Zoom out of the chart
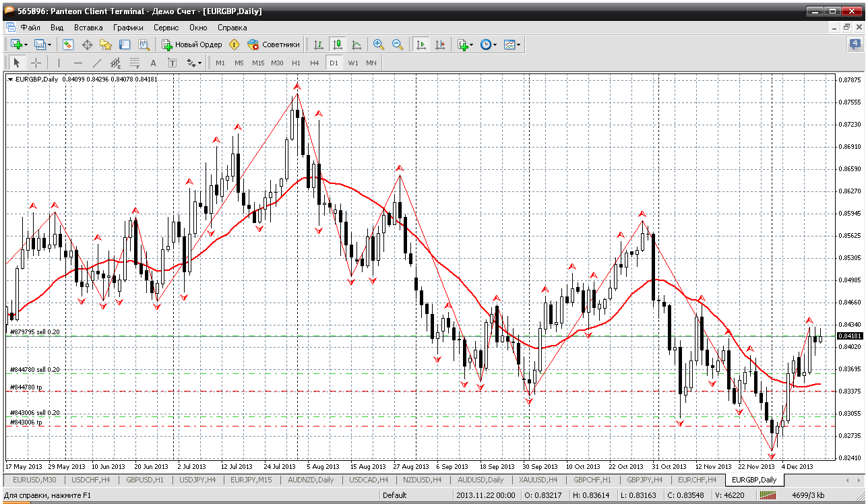 pos(398,44)
